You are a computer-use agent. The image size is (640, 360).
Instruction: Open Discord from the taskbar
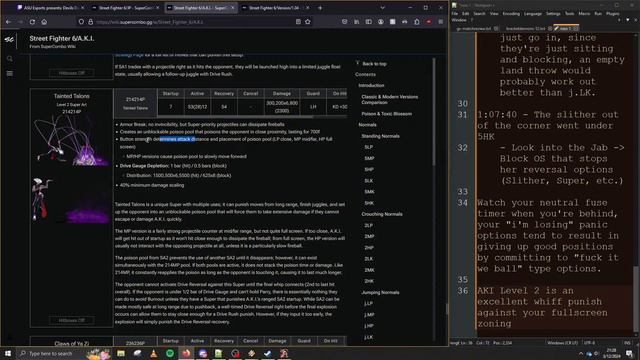[203, 353]
